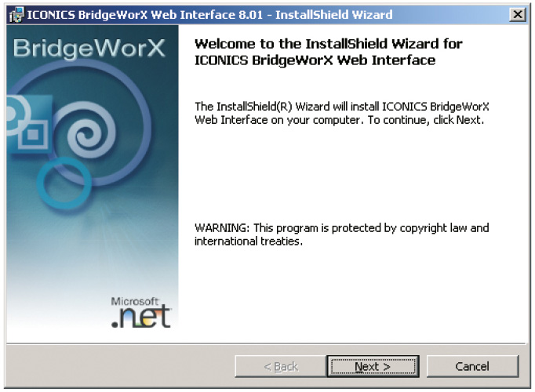Click the small nested square icon
535x392 pixels.
click(33, 134)
